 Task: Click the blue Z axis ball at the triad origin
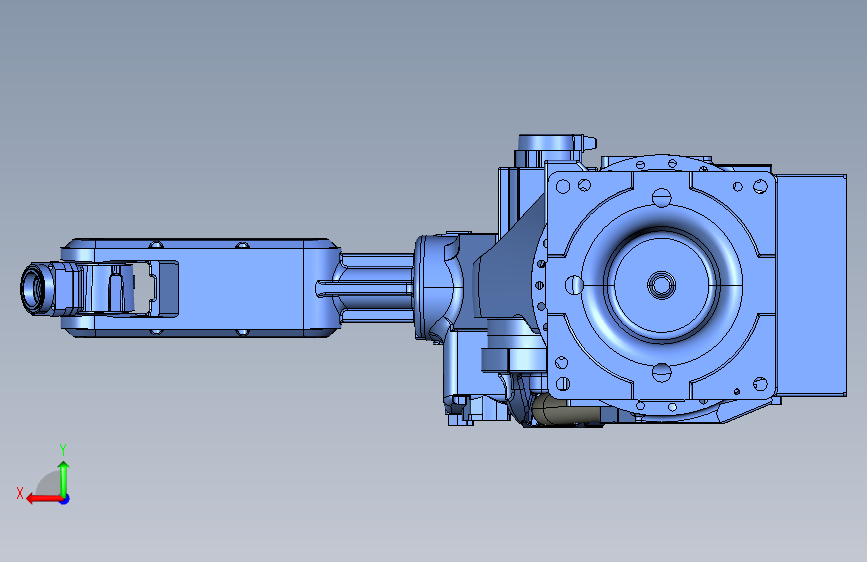[x=65, y=499]
